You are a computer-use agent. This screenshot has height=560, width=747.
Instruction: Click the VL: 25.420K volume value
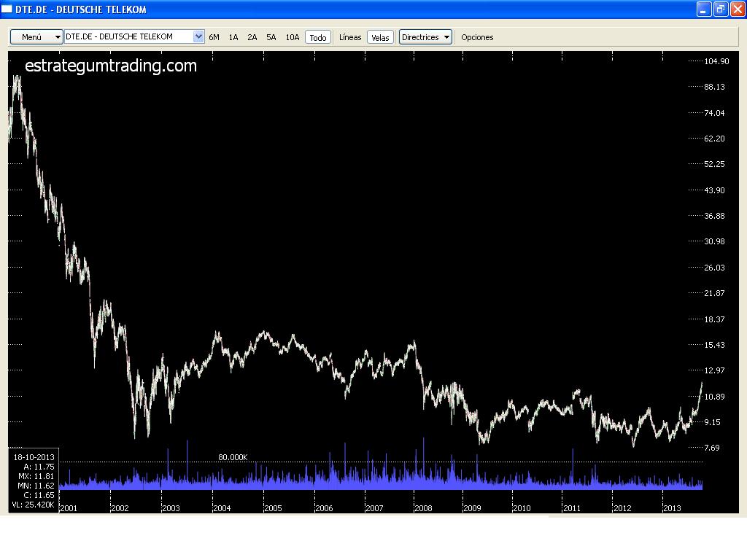coord(34,505)
